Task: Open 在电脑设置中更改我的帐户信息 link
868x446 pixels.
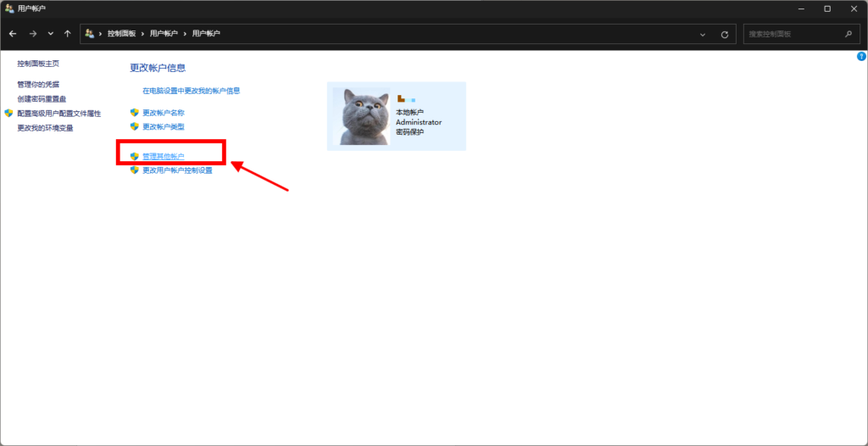Action: (x=191, y=91)
